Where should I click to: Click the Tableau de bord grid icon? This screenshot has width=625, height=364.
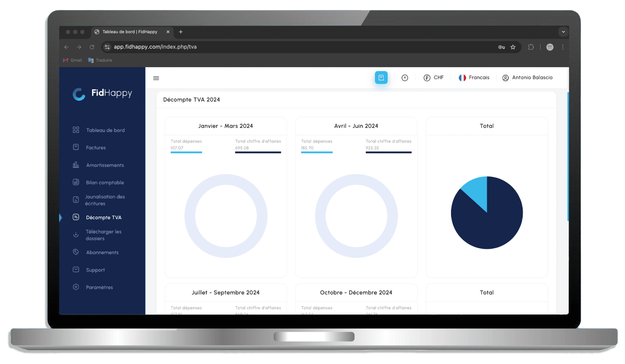[x=76, y=130]
